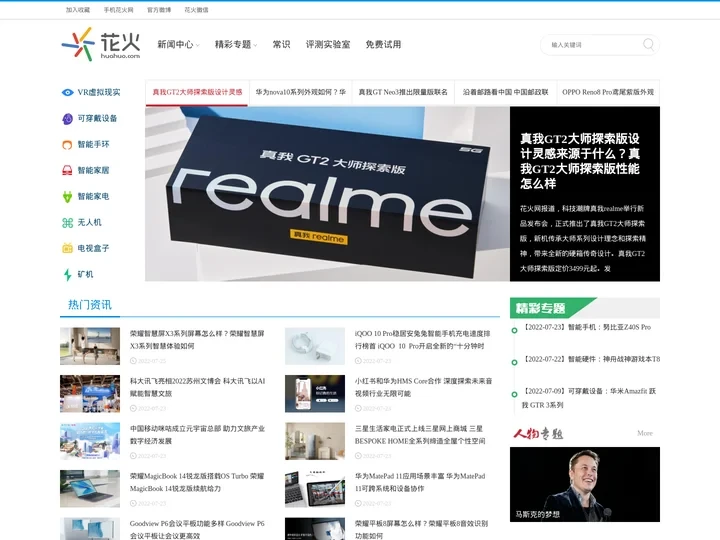The image size is (720, 540).
Task: Click the green bullet beside 2022-07-22 topic
Action: (x=514, y=362)
